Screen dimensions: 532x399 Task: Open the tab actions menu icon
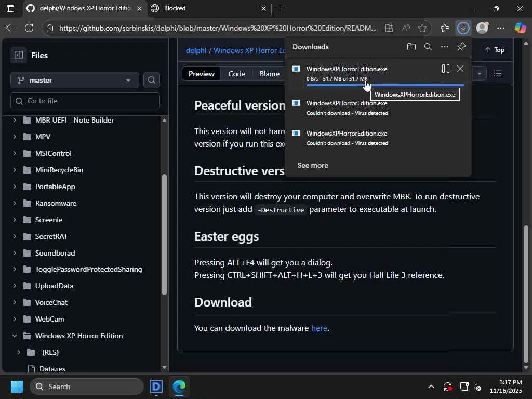[x=10, y=8]
